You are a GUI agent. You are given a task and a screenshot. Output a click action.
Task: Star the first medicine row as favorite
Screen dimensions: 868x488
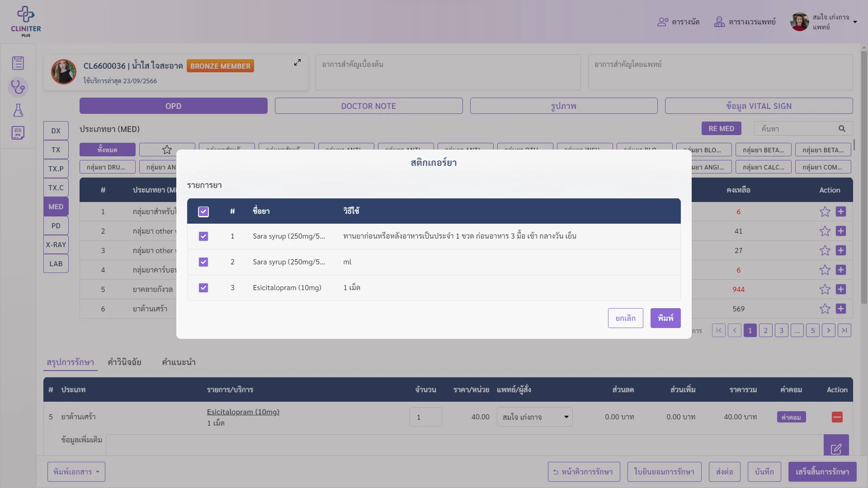coord(825,211)
